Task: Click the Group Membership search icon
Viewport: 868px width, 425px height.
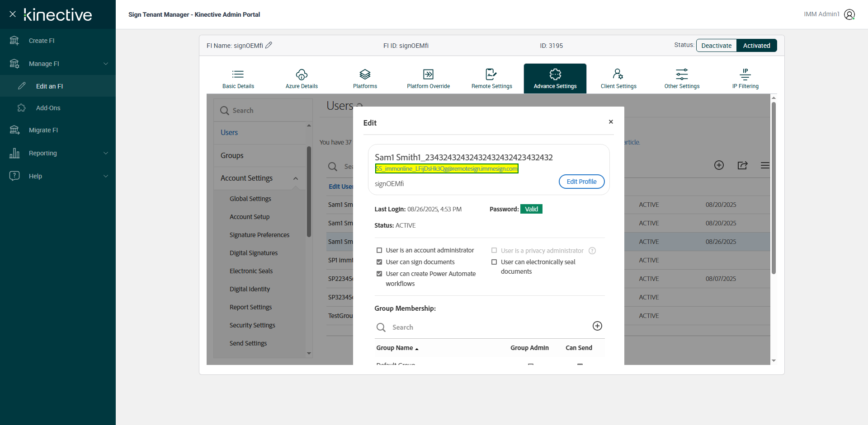Action: (x=381, y=327)
